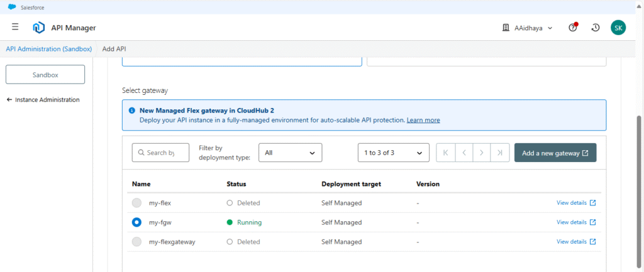Image resolution: width=644 pixels, height=272 pixels.
Task: Open the Learn more link
Action: [423, 120]
